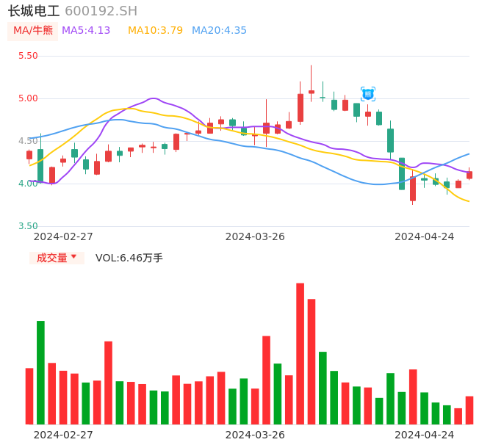Click the 5.50 price axis label
This screenshot has width=504, height=445.
[x=28, y=56]
